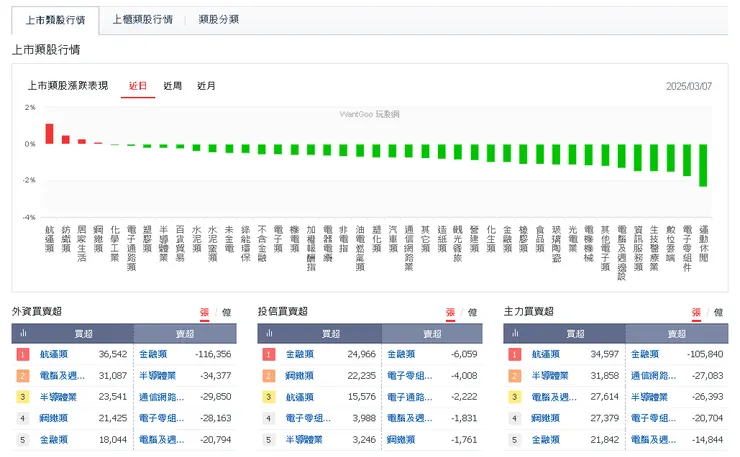This screenshot has width=740, height=457.
Task: Click the chart icon in 主力買賣超 table header
Action: [515, 333]
